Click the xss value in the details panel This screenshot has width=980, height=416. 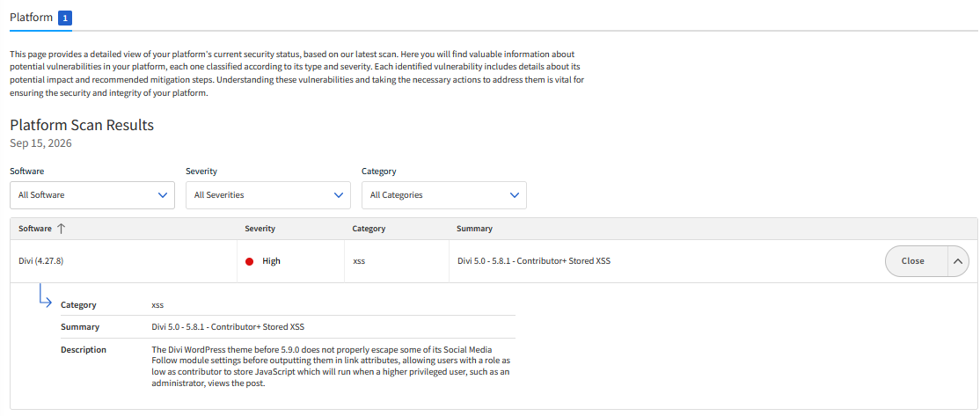click(x=157, y=305)
